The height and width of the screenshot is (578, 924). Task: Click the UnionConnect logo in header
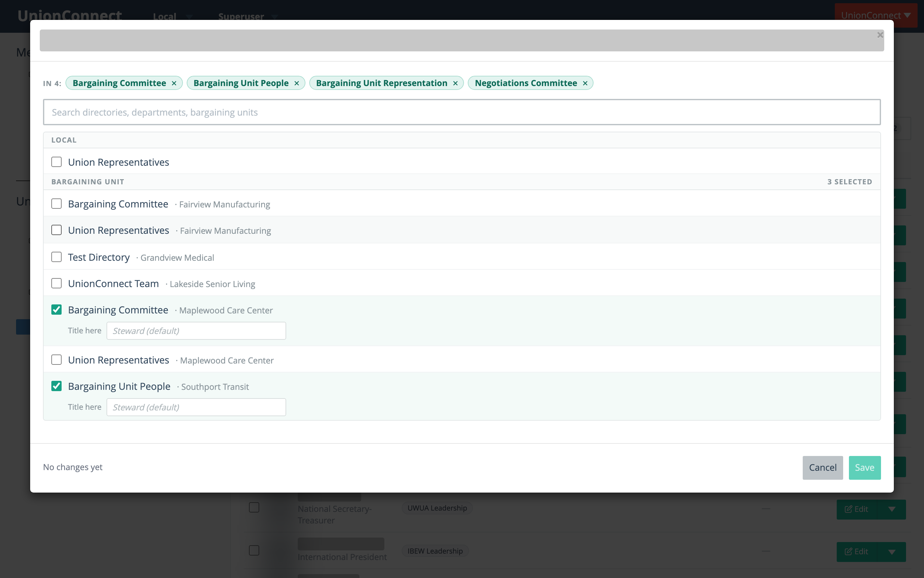(x=70, y=15)
